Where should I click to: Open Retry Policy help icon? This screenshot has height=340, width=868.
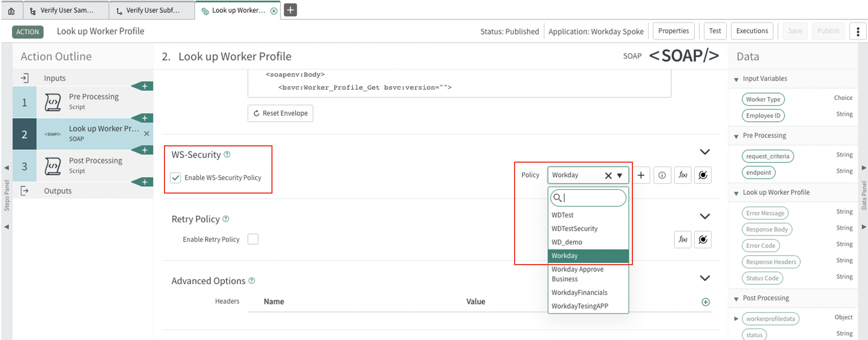226,219
